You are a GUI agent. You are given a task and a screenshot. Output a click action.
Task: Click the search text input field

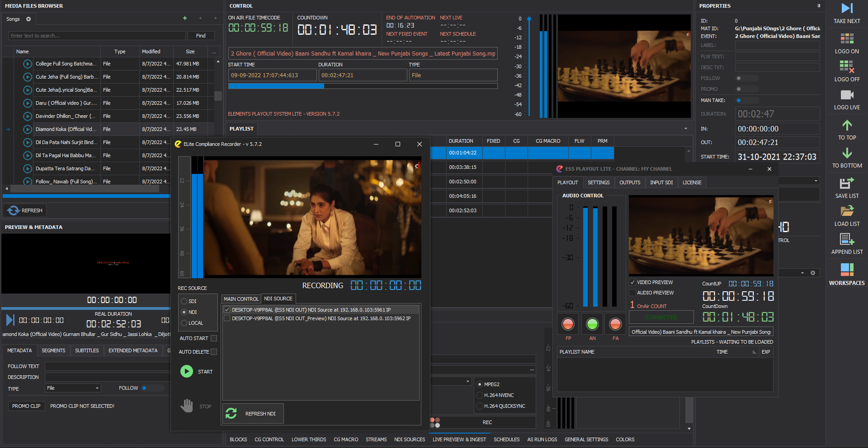(97, 36)
